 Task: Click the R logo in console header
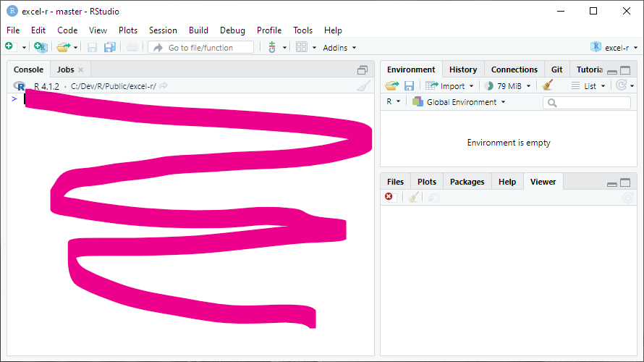pyautogui.click(x=20, y=86)
